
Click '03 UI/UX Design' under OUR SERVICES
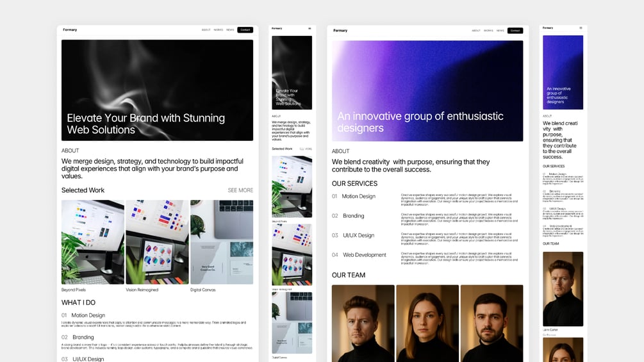[x=353, y=236]
